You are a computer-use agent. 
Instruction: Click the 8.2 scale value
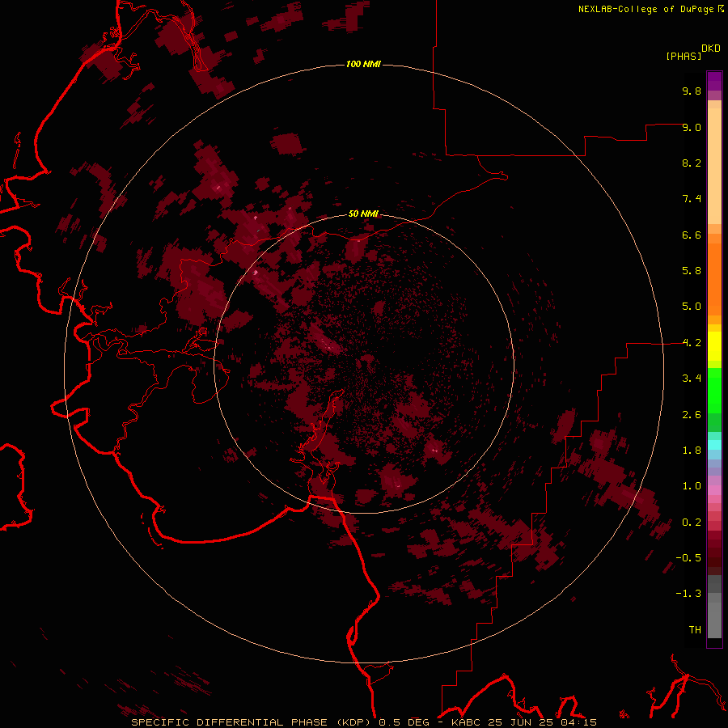692,163
